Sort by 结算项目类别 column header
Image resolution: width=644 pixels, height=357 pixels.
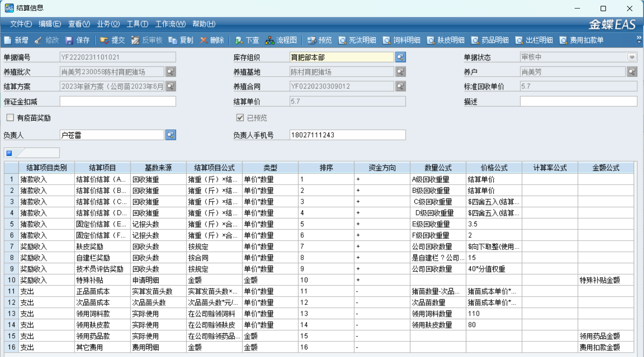click(x=47, y=168)
